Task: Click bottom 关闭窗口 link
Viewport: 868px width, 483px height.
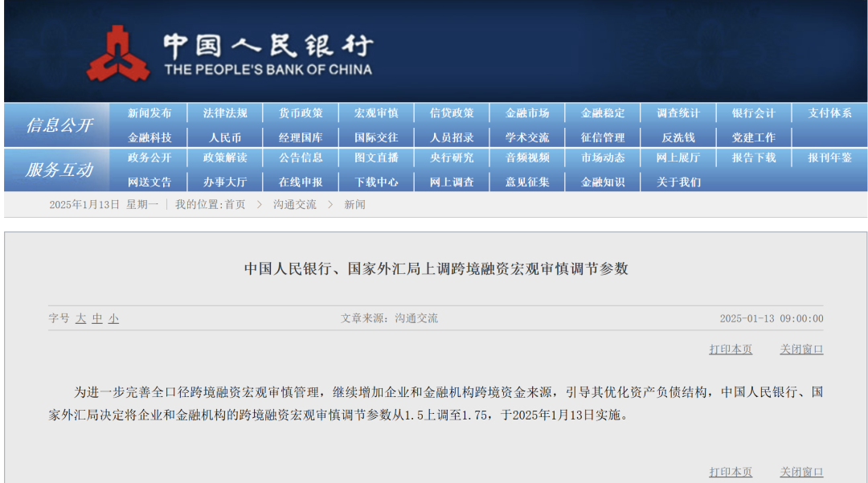Action: (x=801, y=472)
